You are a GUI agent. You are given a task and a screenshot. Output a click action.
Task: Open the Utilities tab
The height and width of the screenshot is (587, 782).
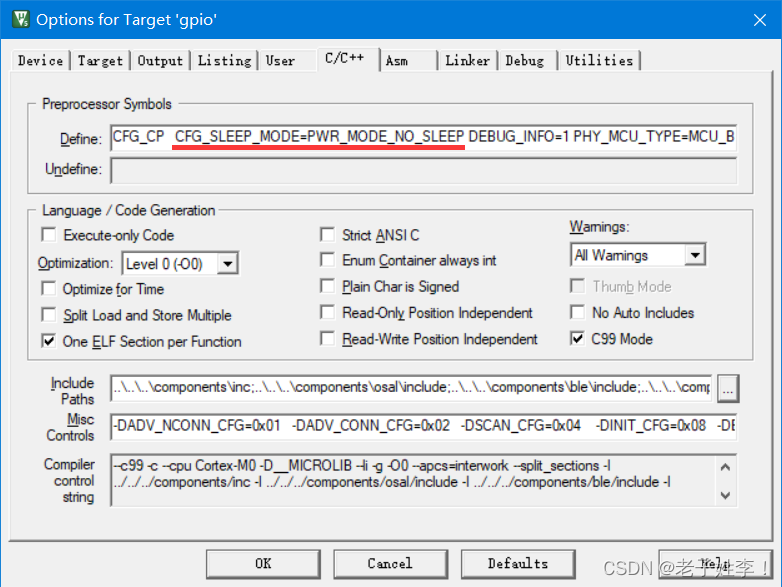click(599, 61)
